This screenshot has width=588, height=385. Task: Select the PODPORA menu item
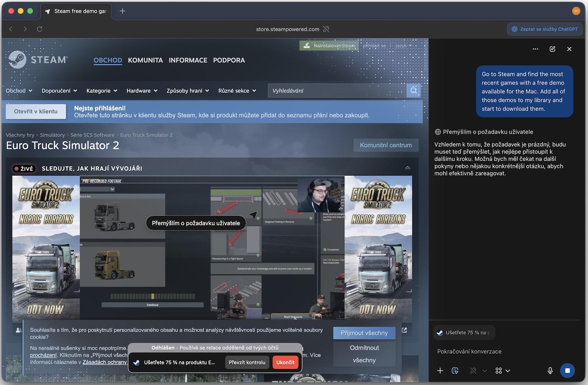(229, 60)
